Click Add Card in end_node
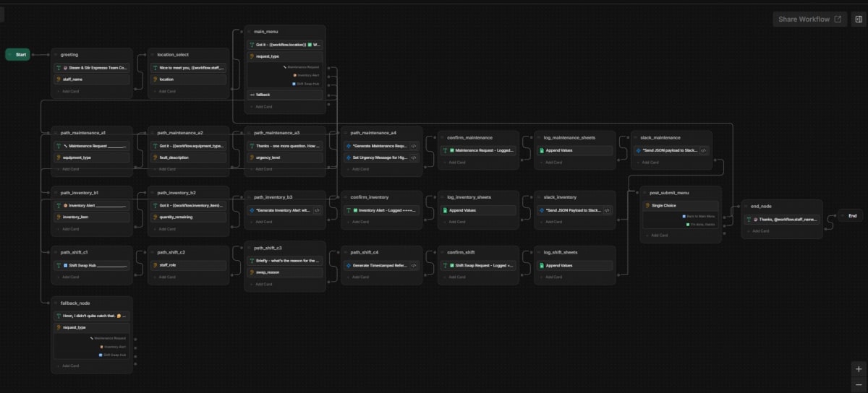The height and width of the screenshot is (393, 868). click(761, 230)
